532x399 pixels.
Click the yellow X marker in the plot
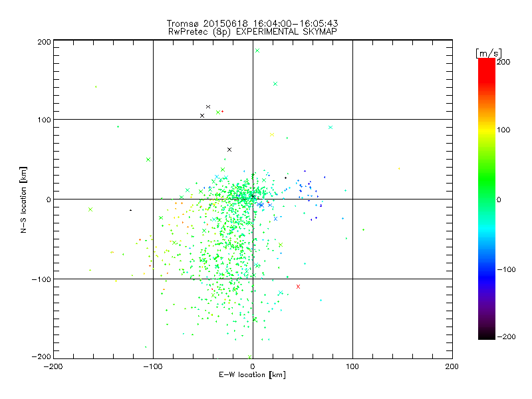tap(272, 135)
